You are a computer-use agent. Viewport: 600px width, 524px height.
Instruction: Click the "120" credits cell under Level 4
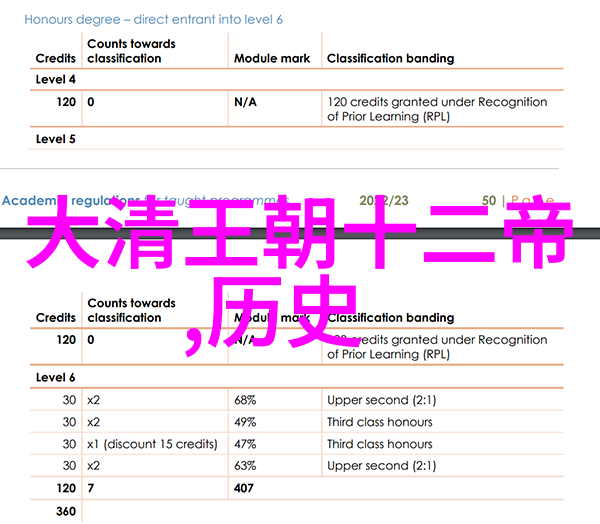[x=66, y=102]
